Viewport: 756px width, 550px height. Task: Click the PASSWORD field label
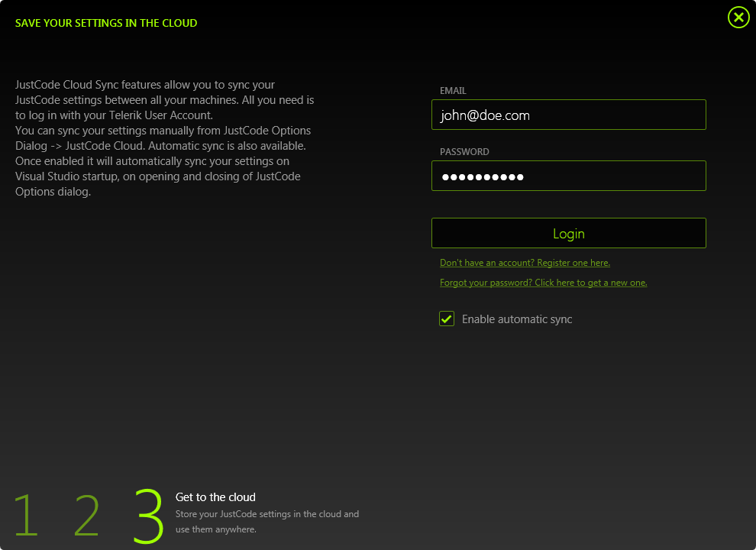coord(464,151)
